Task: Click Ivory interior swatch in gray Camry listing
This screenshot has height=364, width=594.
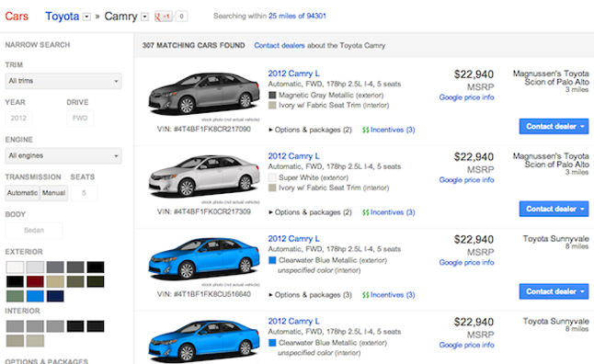Action: (x=272, y=106)
